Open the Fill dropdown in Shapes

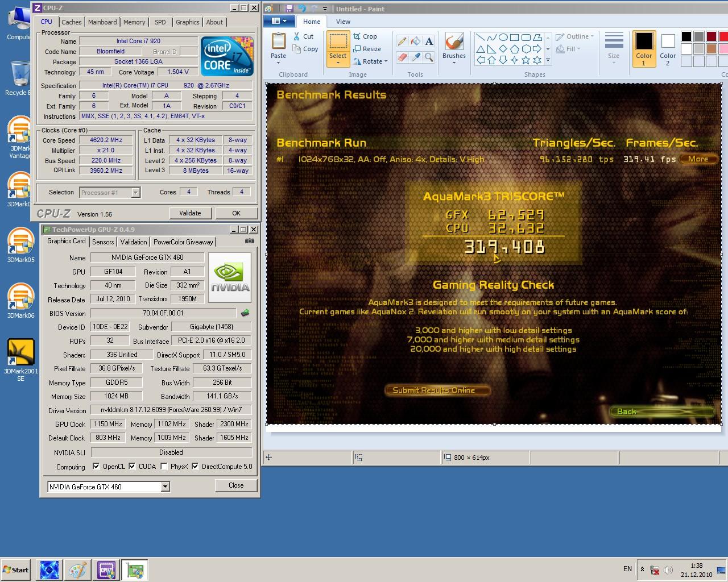568,49
